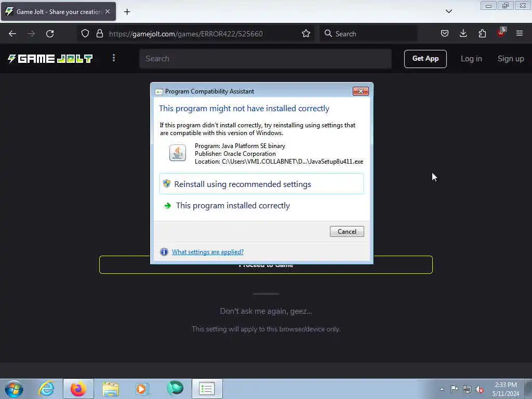This screenshot has width=532, height=399.
Task: Click the forward navigation arrow
Action: point(31,34)
